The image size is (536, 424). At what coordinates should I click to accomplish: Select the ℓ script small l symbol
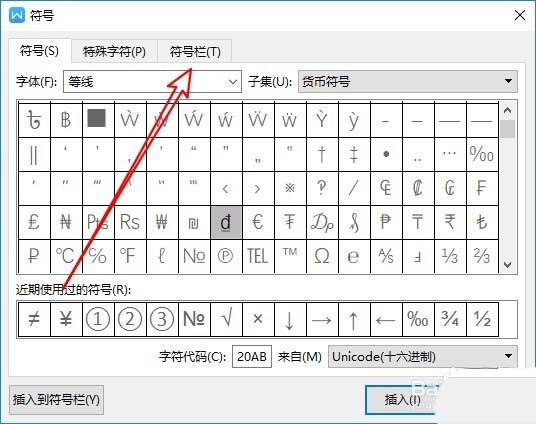[162, 256]
